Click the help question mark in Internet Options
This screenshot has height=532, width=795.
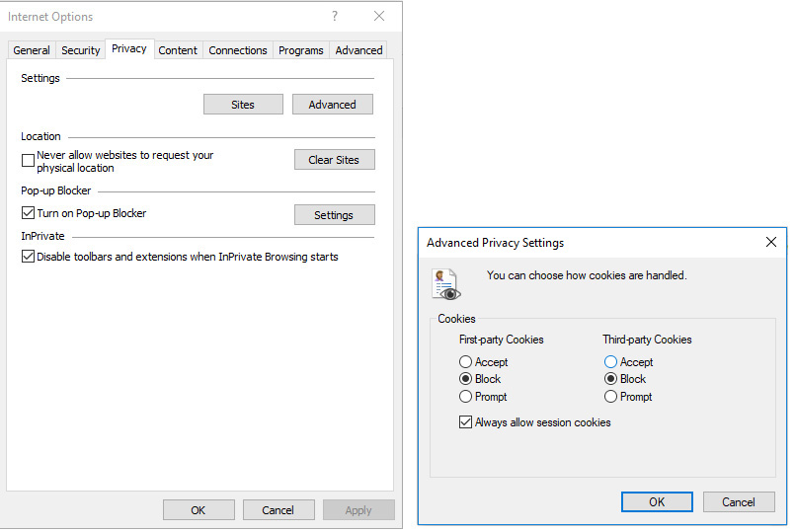click(335, 16)
